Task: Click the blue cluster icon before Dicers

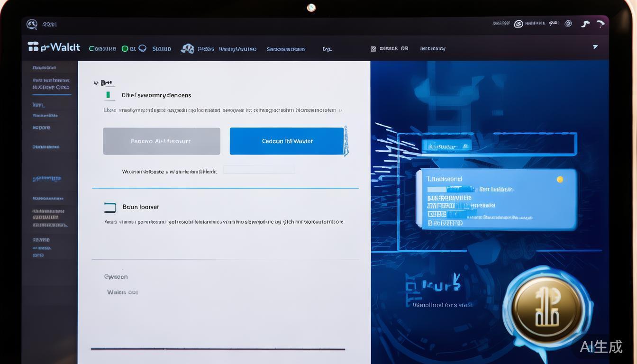Action: coord(188,48)
